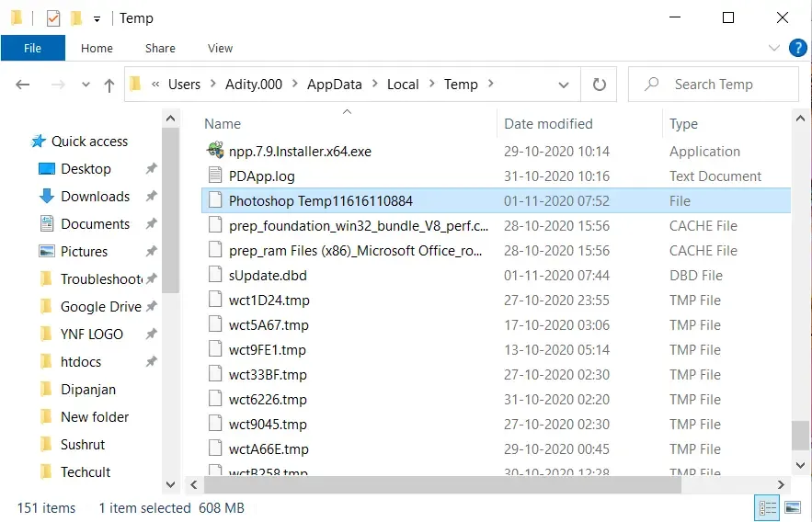Click the pin icon beside Downloads

(151, 197)
